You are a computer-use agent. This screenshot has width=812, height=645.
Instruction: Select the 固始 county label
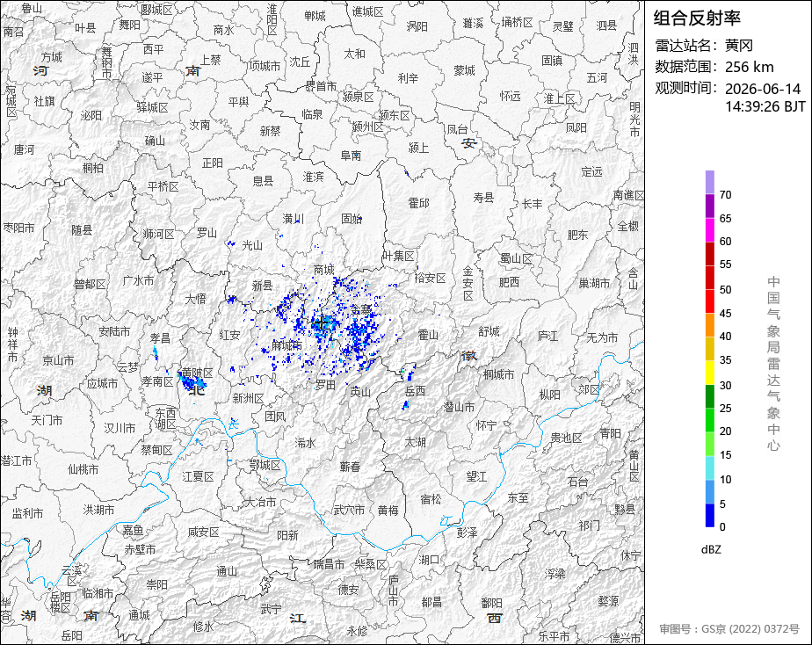pos(352,218)
